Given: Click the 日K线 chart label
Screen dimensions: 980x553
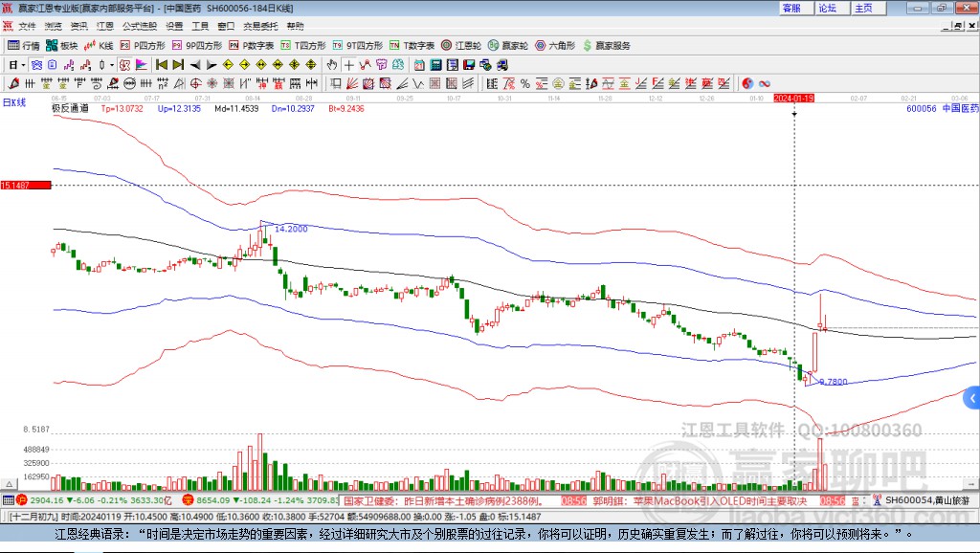Looking at the screenshot, I should (x=13, y=102).
